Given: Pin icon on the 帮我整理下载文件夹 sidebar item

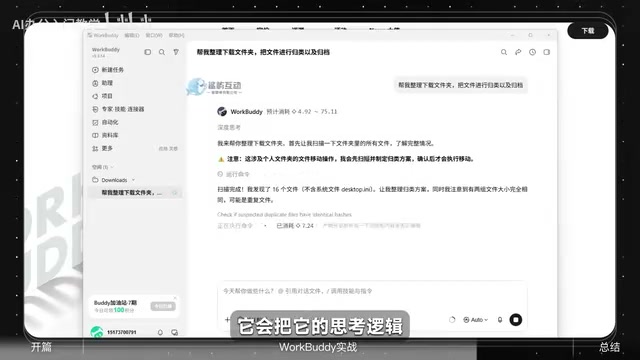Looking at the screenshot, I should tap(174, 193).
